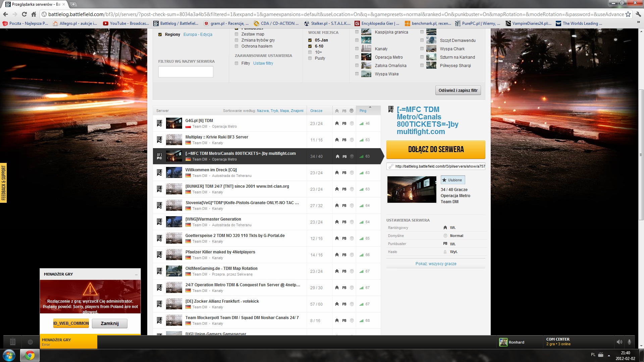Sort by Nazwa link

coord(263,111)
